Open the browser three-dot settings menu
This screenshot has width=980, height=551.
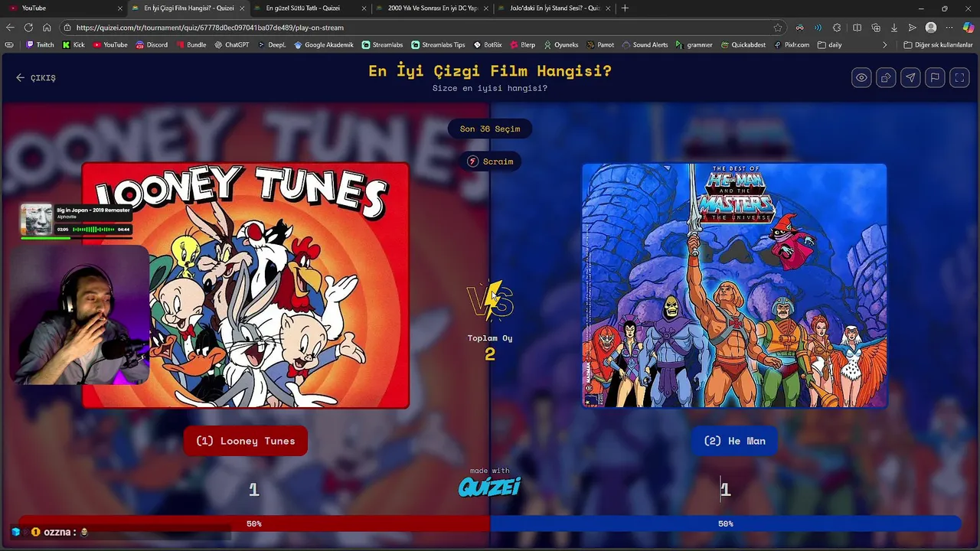949,28
